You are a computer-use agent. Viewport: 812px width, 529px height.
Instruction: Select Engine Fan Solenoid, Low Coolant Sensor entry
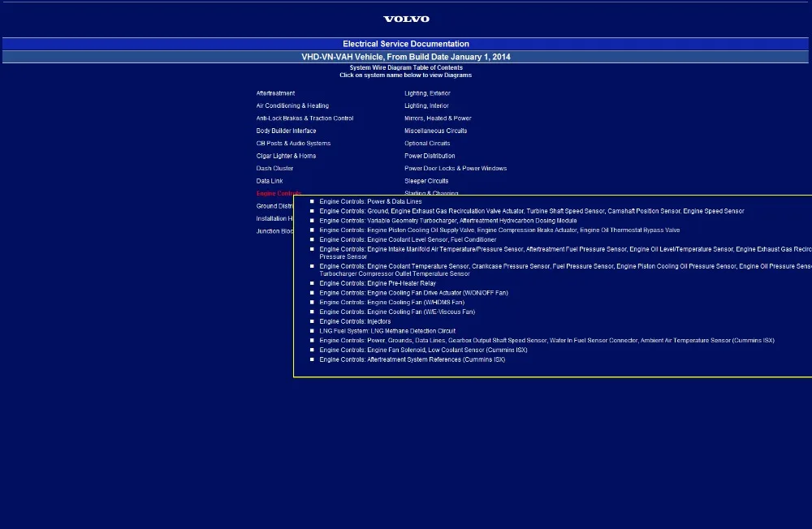pos(423,350)
